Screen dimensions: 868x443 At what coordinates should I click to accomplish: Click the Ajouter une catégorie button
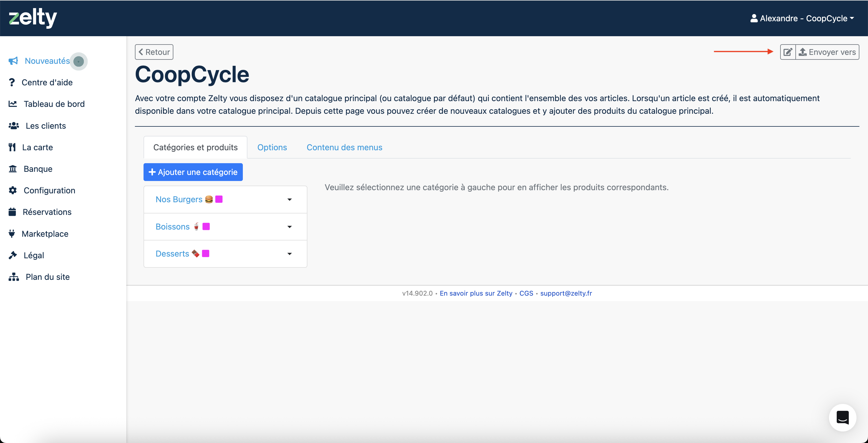pos(193,172)
